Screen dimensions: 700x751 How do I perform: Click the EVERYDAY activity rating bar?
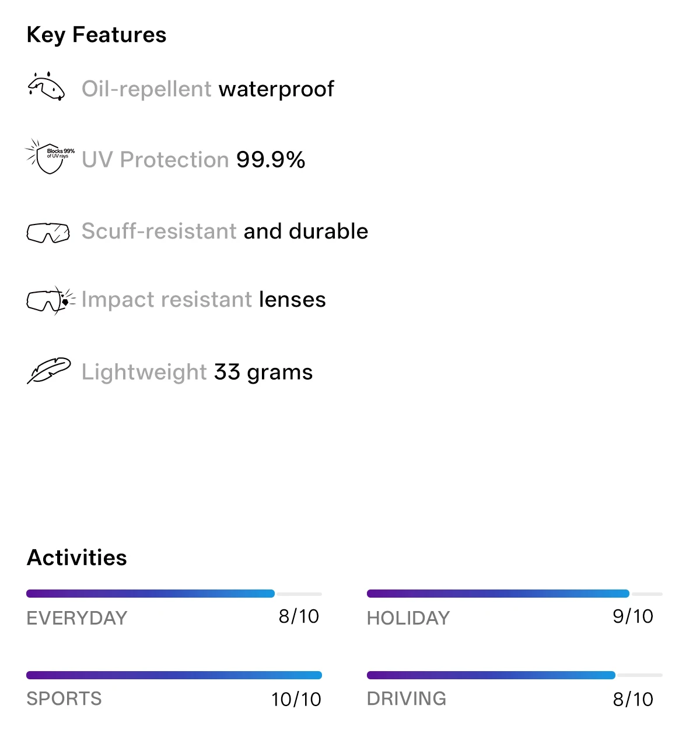(174, 594)
